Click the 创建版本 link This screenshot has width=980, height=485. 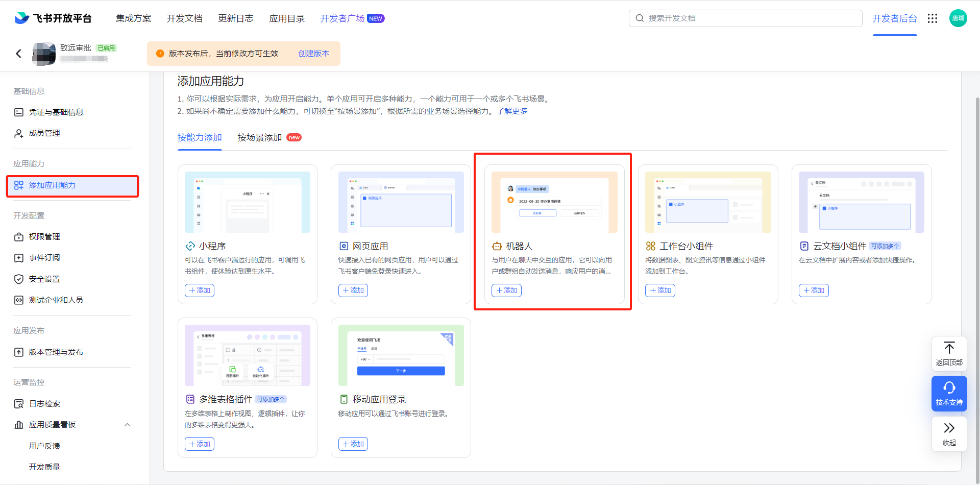(x=313, y=54)
